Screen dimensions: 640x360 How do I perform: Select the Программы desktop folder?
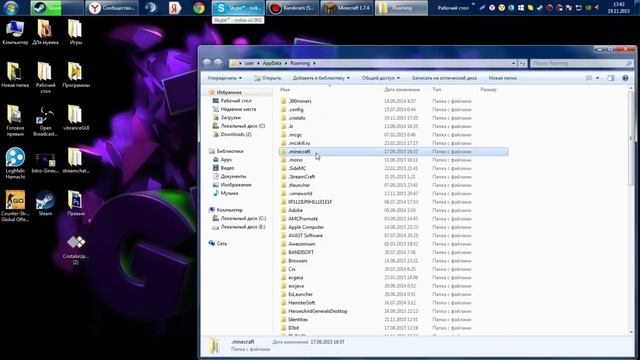(76, 75)
